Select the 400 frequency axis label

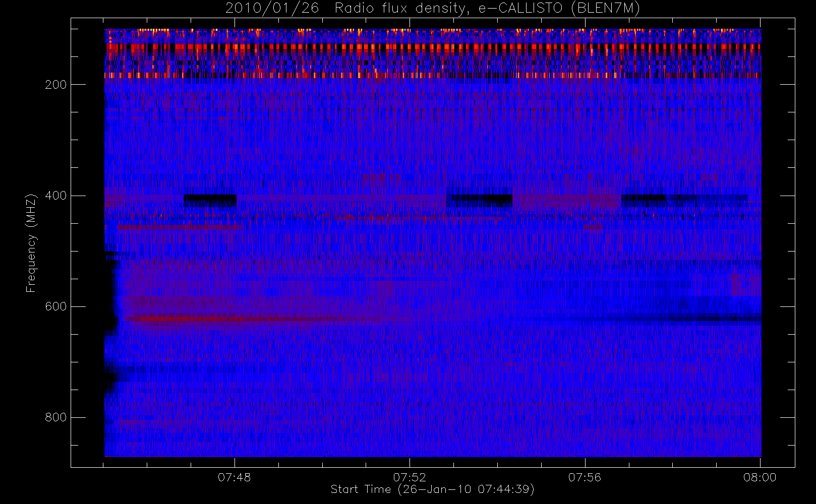point(55,196)
